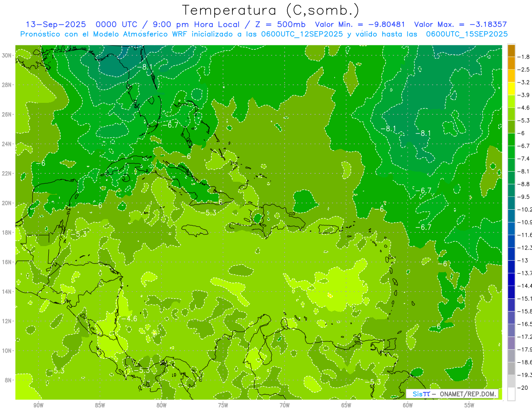Click the '16N' latitude axis label
The height and width of the screenshot is (411, 532).
[7, 262]
